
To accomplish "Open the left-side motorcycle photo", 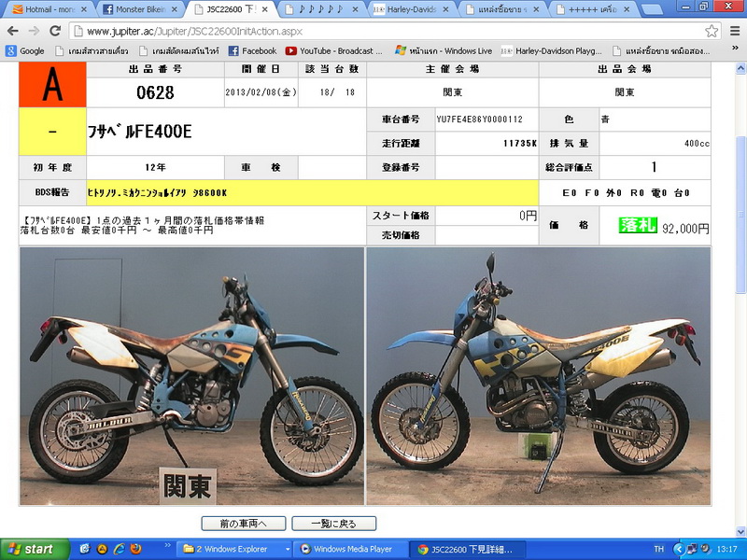I will point(191,376).
